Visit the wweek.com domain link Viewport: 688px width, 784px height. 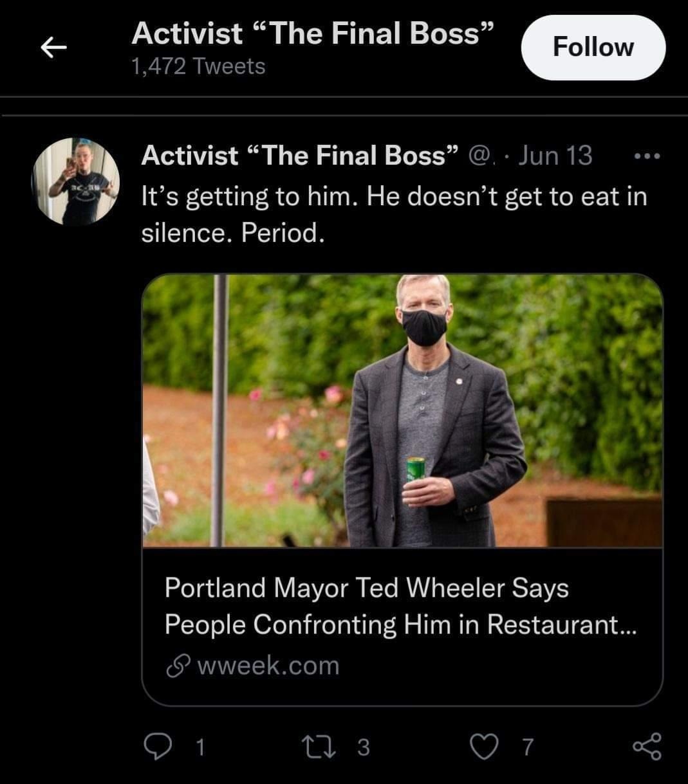[x=268, y=666]
